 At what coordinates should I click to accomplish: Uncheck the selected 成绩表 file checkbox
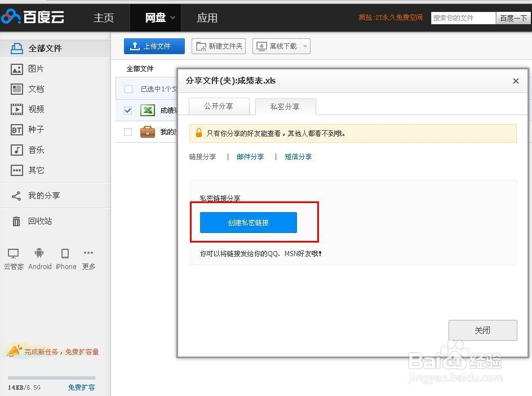pos(127,111)
